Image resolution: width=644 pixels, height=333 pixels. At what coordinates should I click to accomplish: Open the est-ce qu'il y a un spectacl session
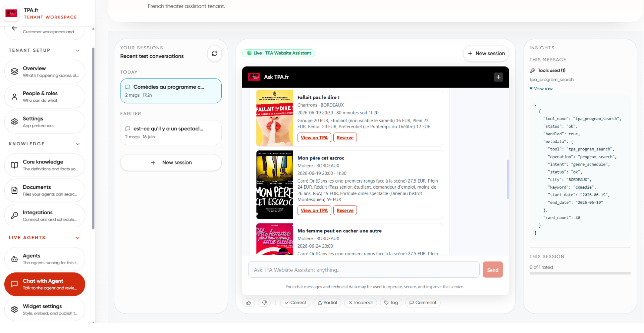pyautogui.click(x=171, y=133)
